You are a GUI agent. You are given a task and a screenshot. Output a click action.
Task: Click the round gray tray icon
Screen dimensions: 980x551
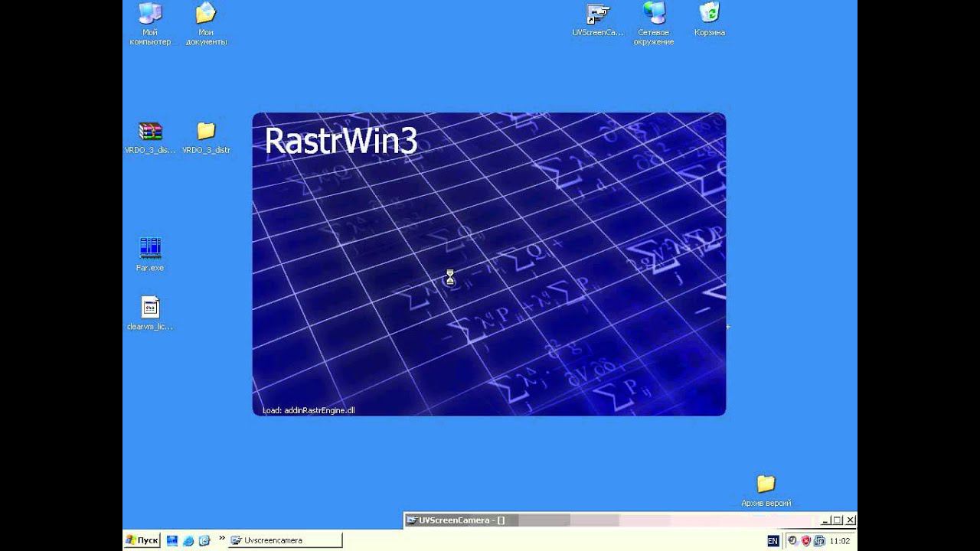pyautogui.click(x=792, y=541)
